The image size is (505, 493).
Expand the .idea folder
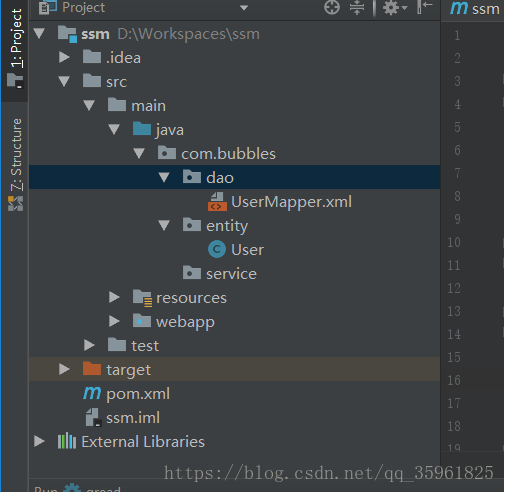pyautogui.click(x=64, y=57)
